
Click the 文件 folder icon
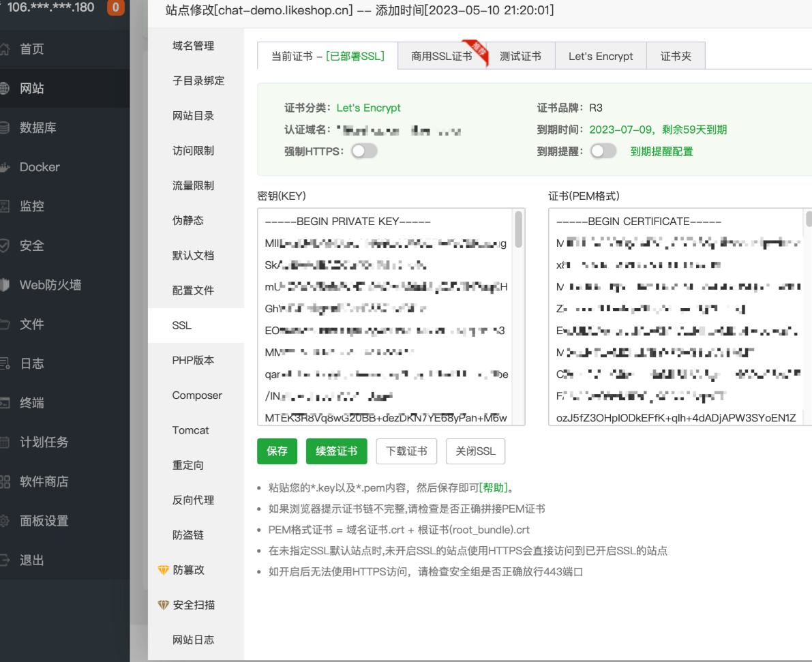click(x=4, y=325)
